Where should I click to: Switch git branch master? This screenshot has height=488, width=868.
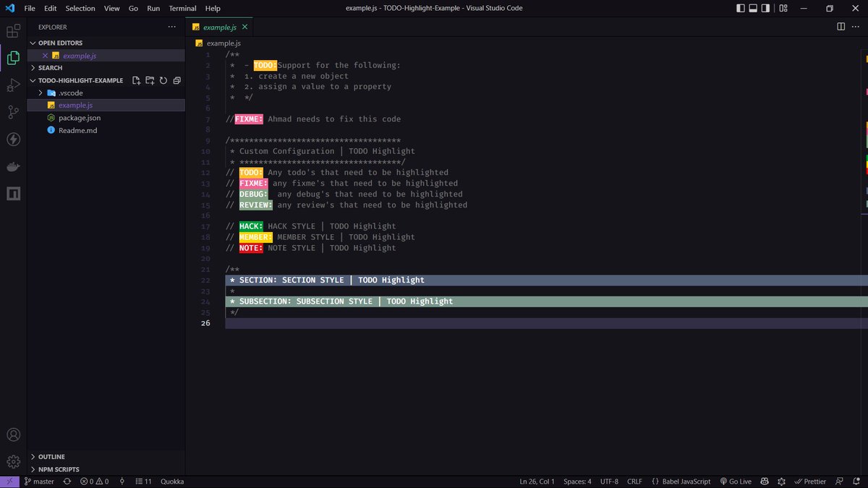(39, 481)
